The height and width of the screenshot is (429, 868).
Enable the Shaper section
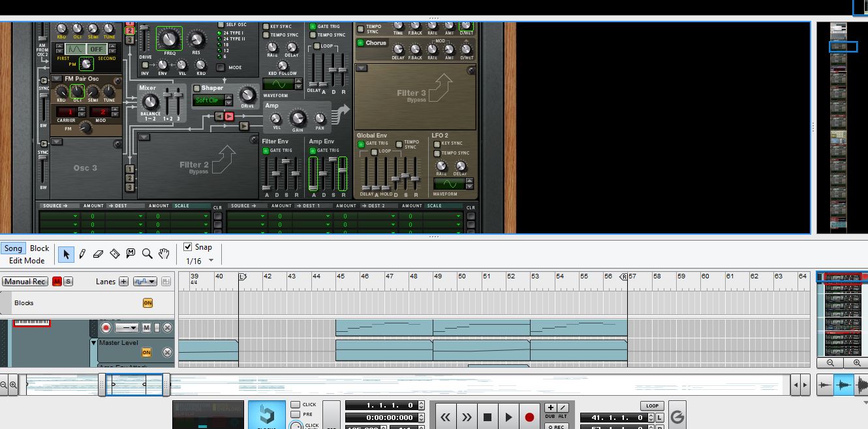(197, 88)
